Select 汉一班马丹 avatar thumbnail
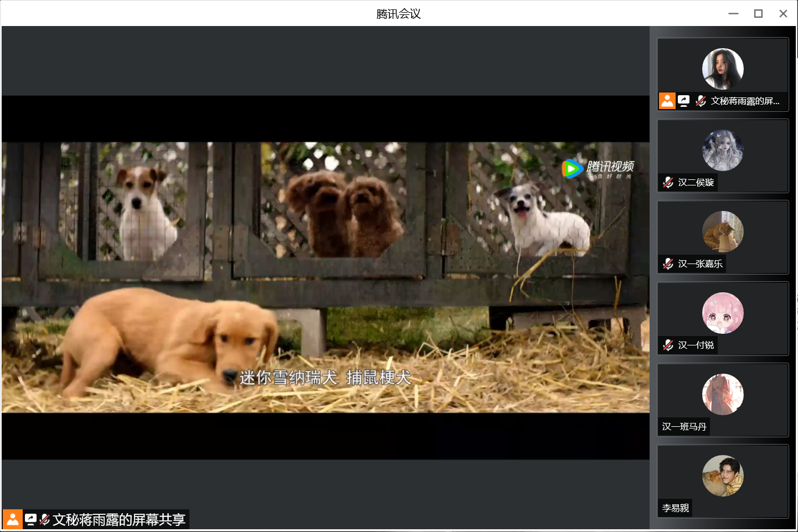 point(723,394)
